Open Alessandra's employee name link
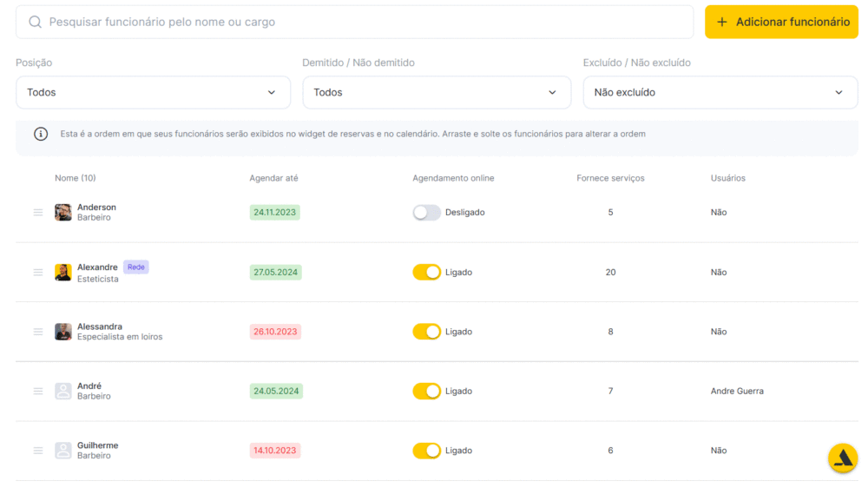868x501 pixels. tap(100, 326)
